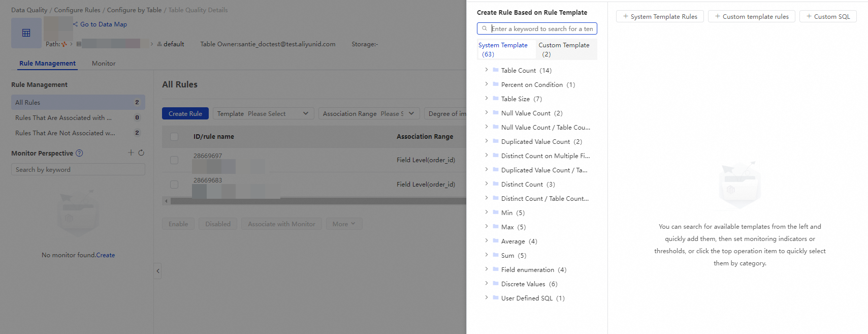This screenshot has height=334, width=868.
Task: Collapse the left panel with arrow handle
Action: point(158,271)
